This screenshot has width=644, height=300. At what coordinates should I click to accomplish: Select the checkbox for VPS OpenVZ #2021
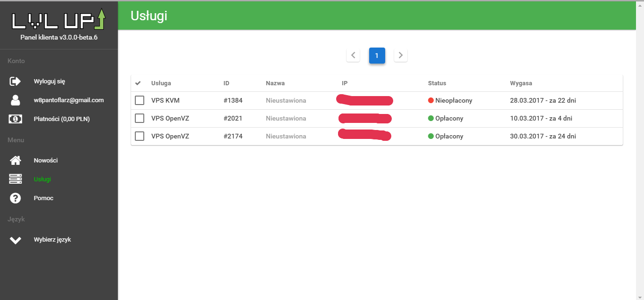[x=140, y=118]
